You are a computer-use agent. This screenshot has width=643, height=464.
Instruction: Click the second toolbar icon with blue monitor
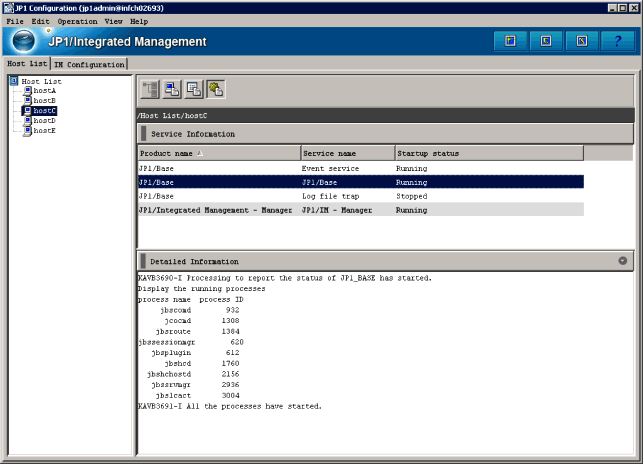(x=172, y=90)
